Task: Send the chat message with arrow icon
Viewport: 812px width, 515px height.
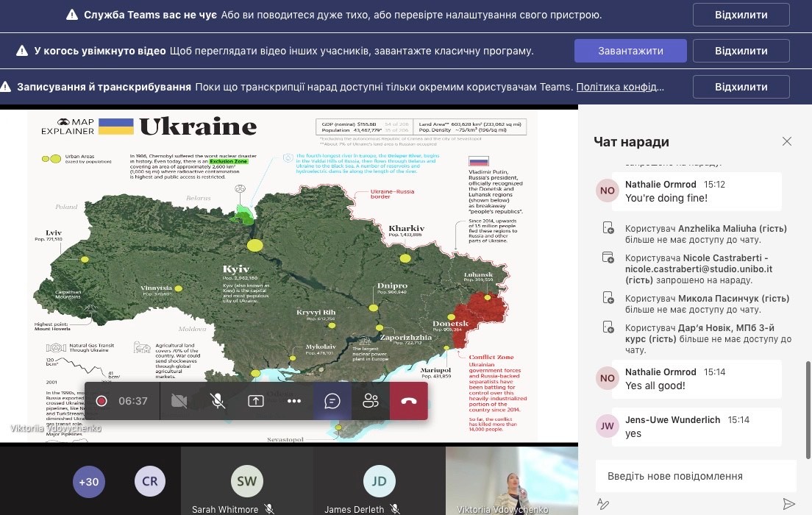Action: 788,504
